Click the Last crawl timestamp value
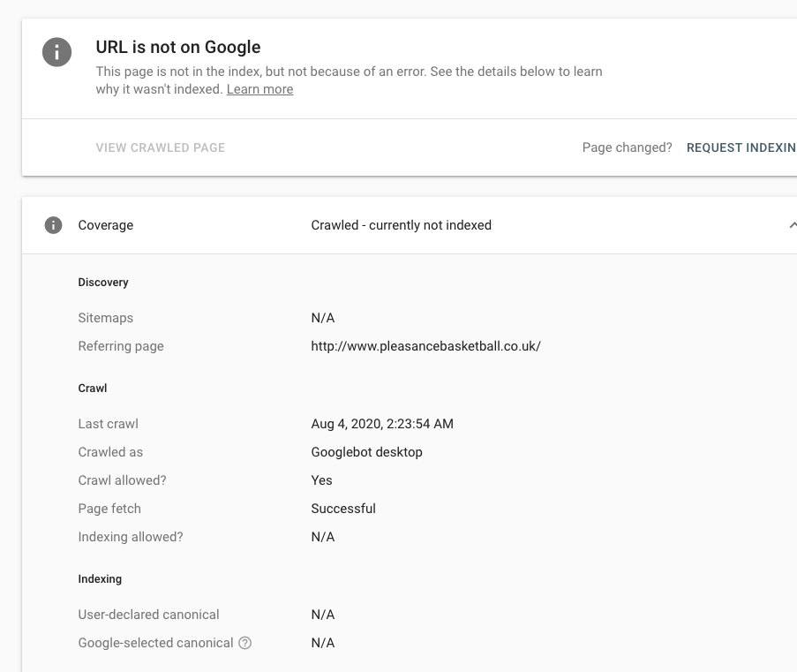The image size is (797, 672). [x=382, y=424]
